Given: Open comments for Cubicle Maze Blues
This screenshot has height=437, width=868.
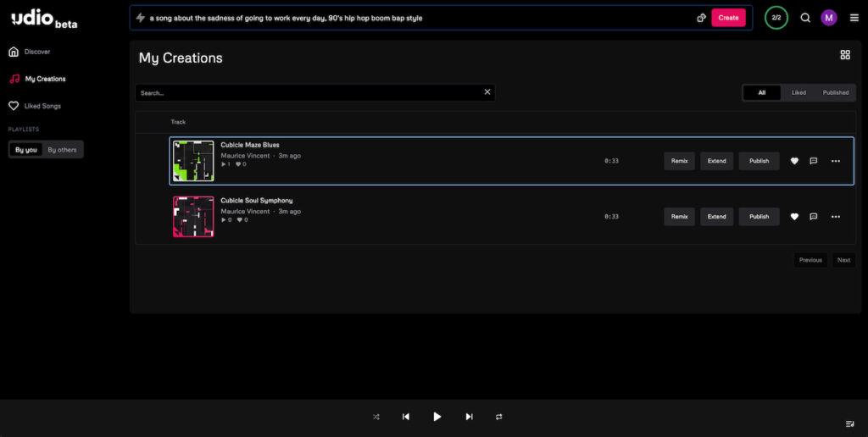Looking at the screenshot, I should pos(814,161).
